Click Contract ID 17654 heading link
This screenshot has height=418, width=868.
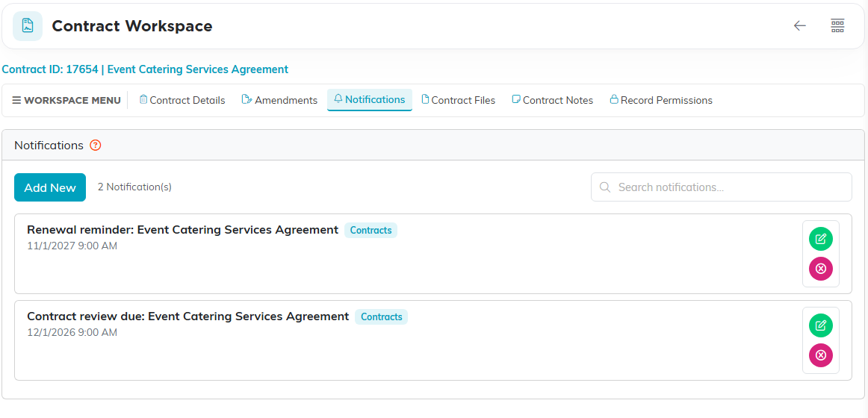point(145,69)
